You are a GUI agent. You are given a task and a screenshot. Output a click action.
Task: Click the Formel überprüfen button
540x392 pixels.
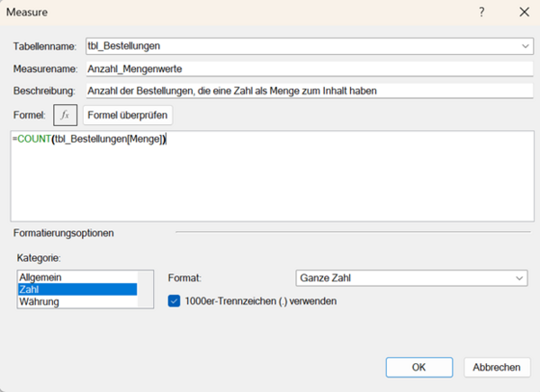point(127,115)
